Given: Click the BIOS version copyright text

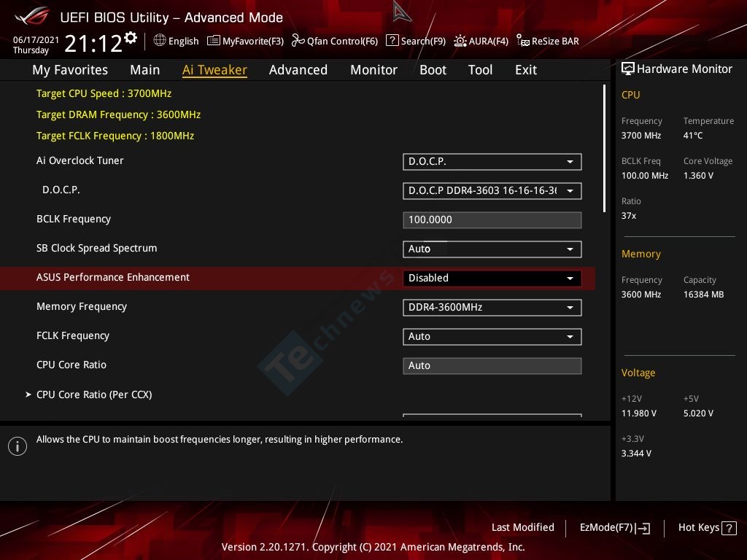Looking at the screenshot, I should point(373,547).
